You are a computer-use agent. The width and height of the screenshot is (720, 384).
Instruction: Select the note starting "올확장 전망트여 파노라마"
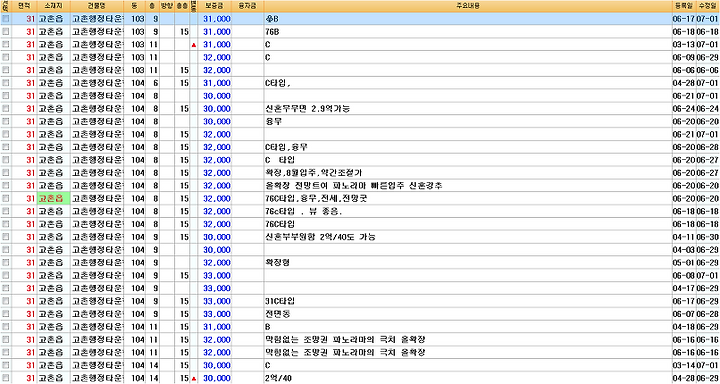[x=354, y=186]
